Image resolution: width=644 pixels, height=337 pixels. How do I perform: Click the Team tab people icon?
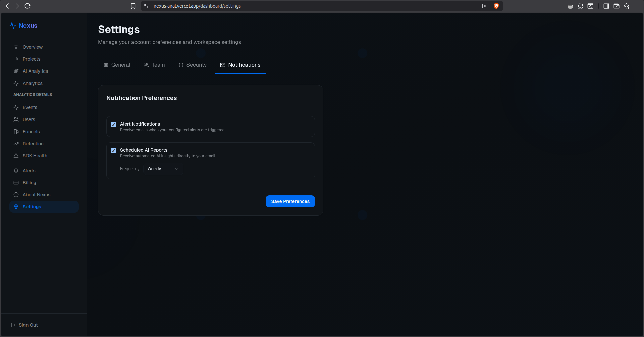[x=146, y=65]
